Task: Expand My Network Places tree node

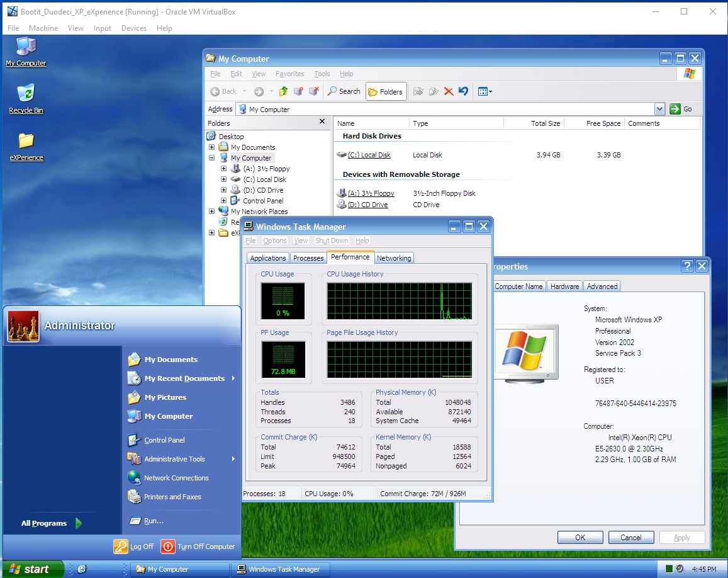Action: point(211,212)
